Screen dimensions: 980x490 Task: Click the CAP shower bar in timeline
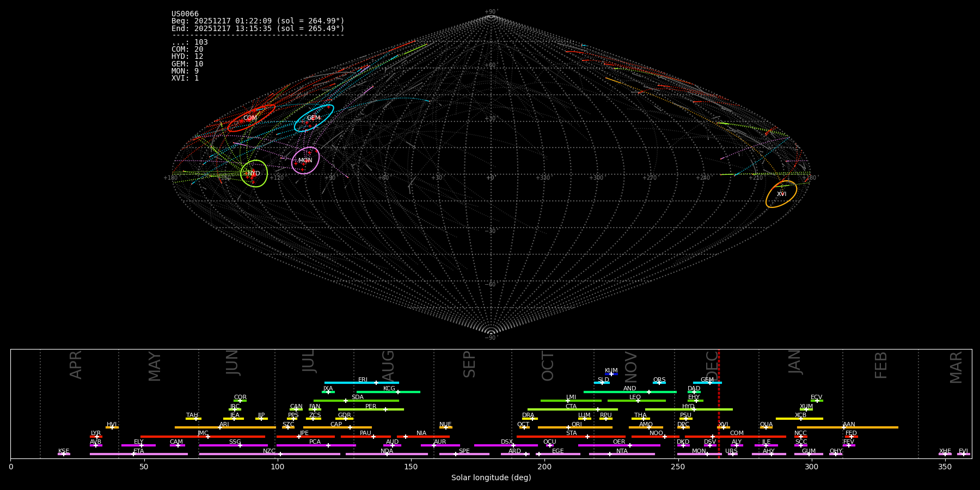pos(338,427)
